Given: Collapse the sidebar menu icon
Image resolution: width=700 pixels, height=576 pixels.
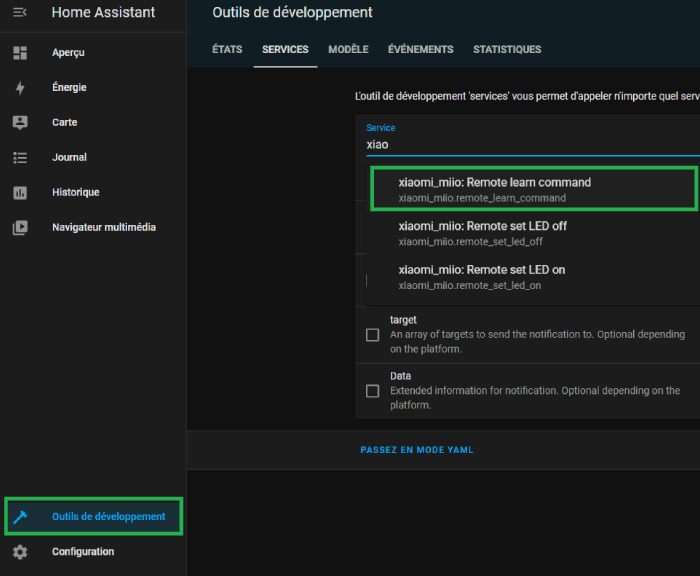Looking at the screenshot, I should tap(20, 13).
